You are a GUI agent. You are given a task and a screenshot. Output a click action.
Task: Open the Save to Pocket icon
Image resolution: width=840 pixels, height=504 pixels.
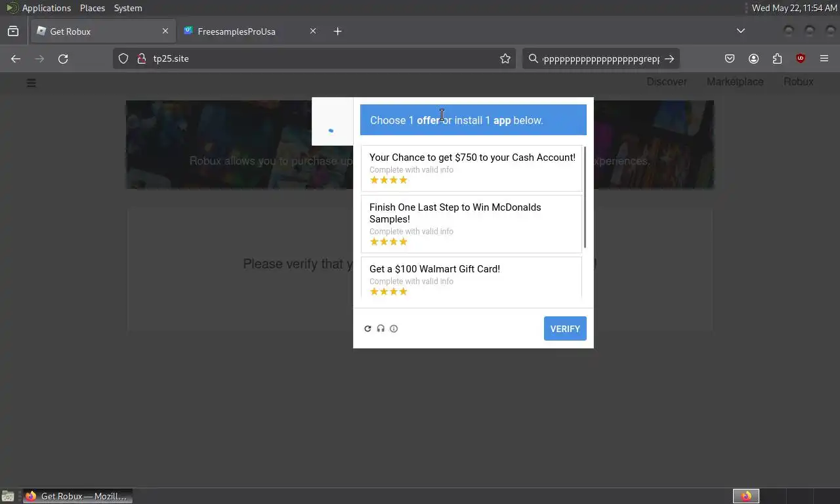730,58
